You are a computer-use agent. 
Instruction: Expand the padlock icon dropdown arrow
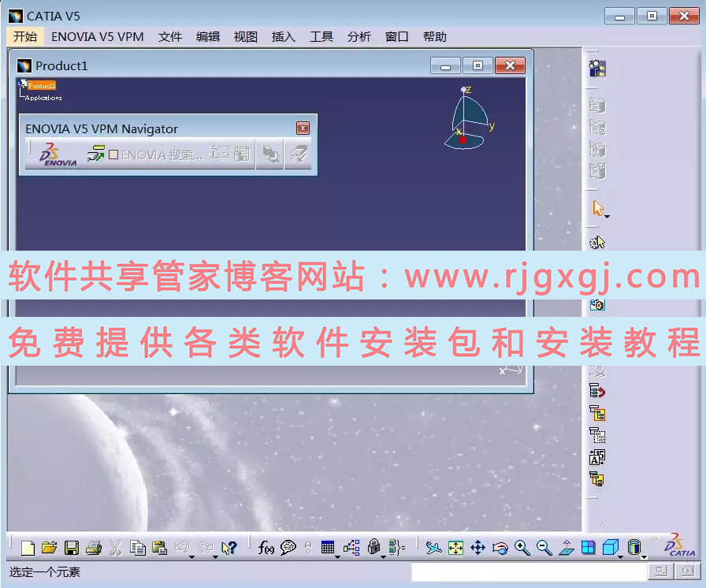(383, 557)
